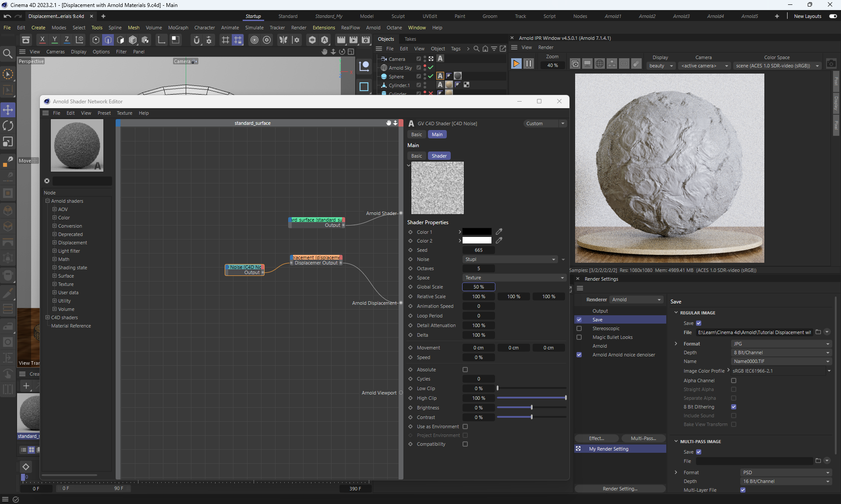The width and height of the screenshot is (841, 504).
Task: Pause the Arnold IPR render
Action: [x=529, y=64]
